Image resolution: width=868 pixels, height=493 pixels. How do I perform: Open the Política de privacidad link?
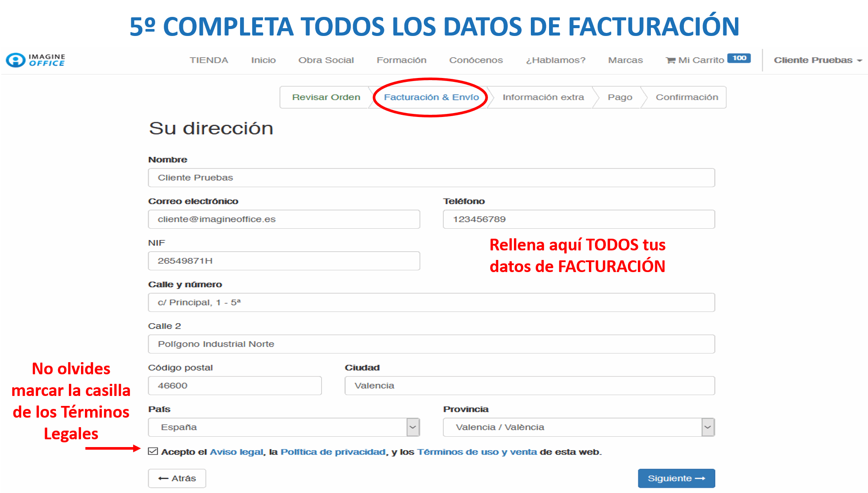coord(333,452)
